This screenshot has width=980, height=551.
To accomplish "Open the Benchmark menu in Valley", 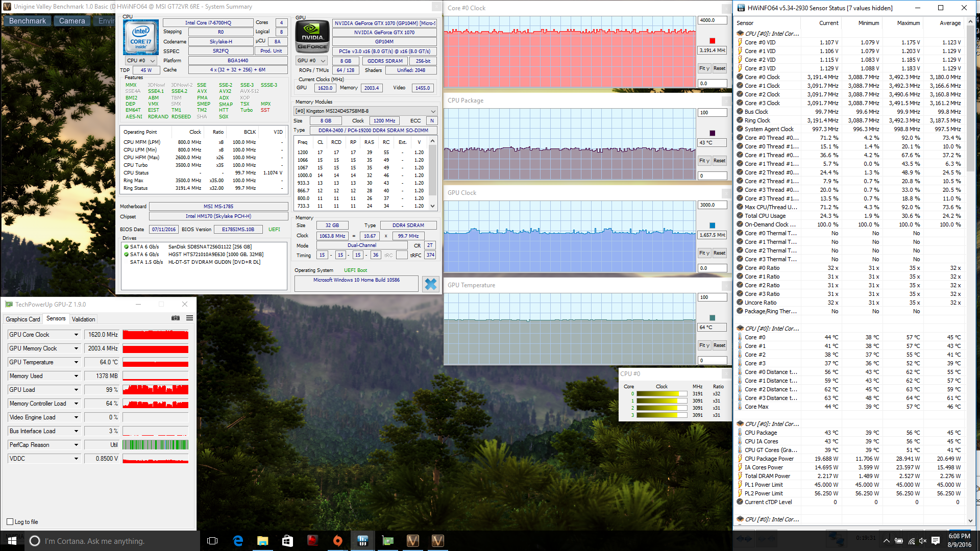I will pos(28,21).
